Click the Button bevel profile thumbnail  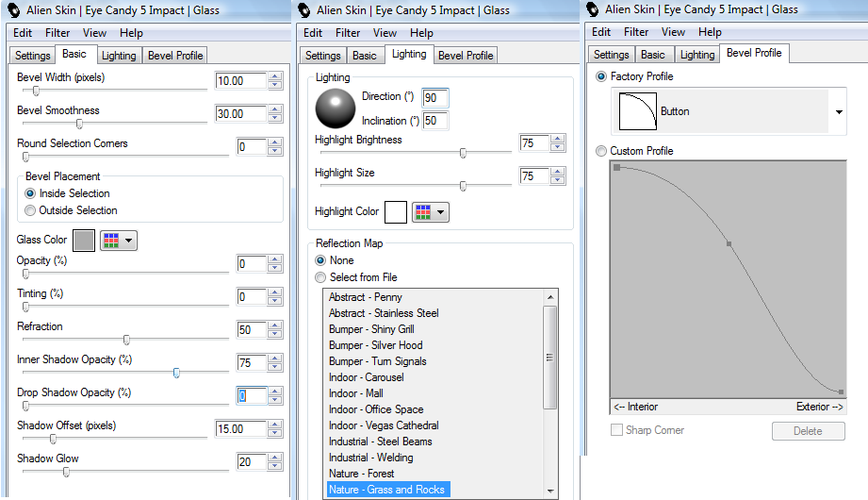coord(638,111)
